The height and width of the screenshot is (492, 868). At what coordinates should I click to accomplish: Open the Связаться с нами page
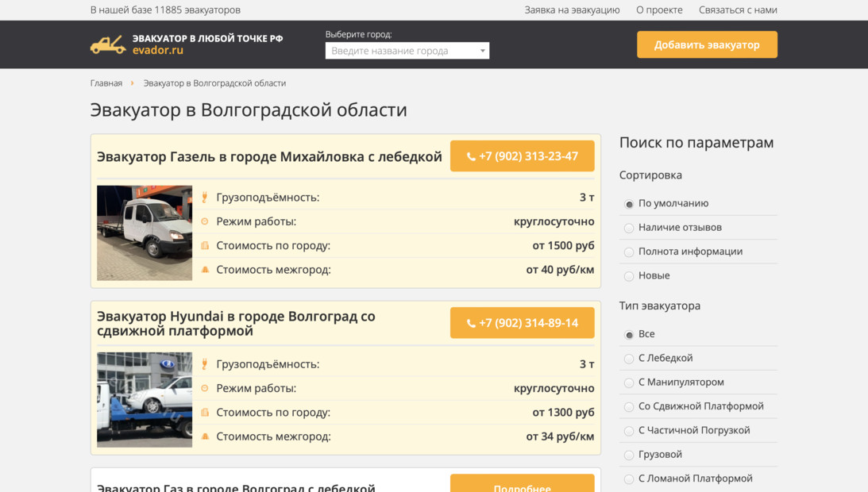coord(737,10)
